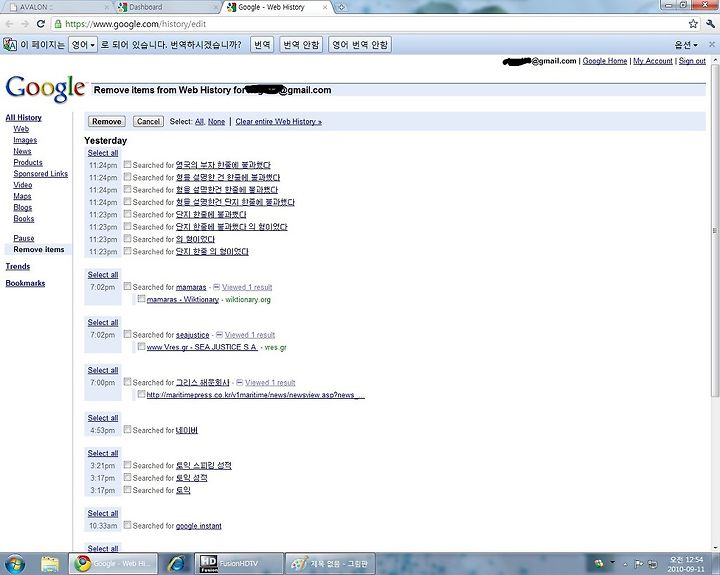Viewport: 720px width, 575px height.
Task: Reload the Web History page
Action: click(x=40, y=24)
